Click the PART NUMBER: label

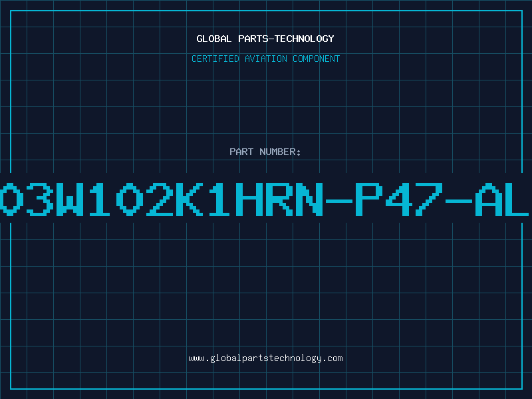point(265,152)
